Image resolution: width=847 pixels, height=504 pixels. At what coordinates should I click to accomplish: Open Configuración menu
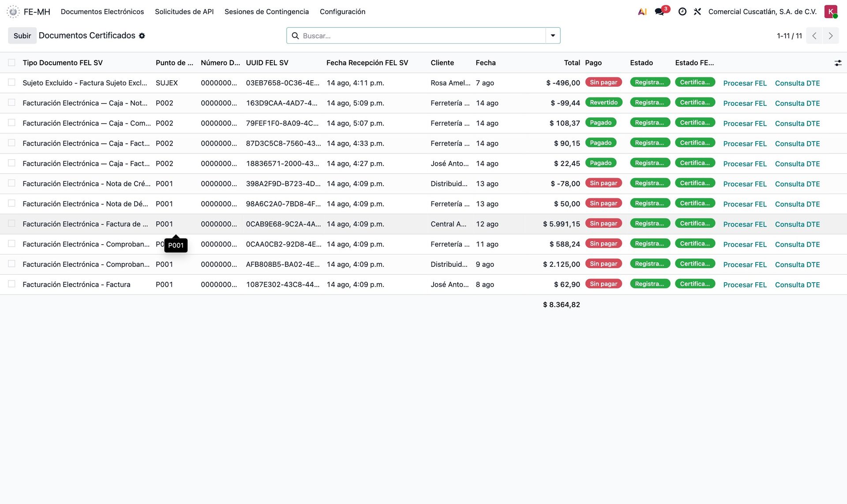click(x=342, y=11)
